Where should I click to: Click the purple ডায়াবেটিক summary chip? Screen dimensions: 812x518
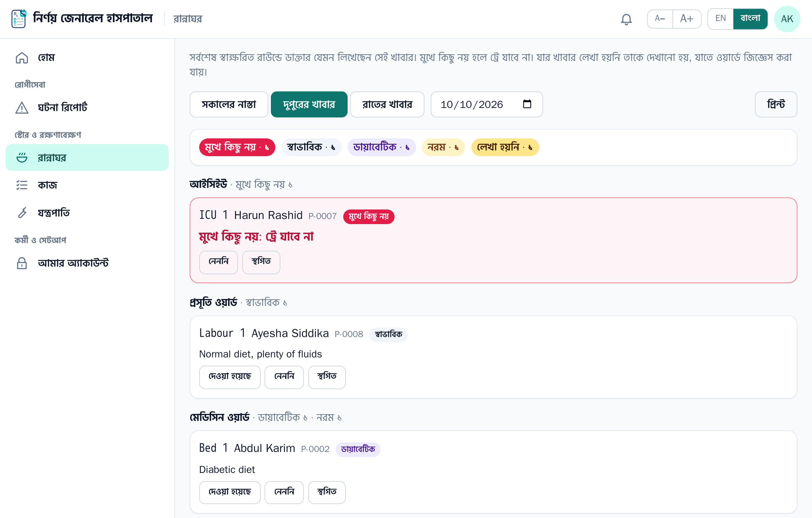coord(381,148)
